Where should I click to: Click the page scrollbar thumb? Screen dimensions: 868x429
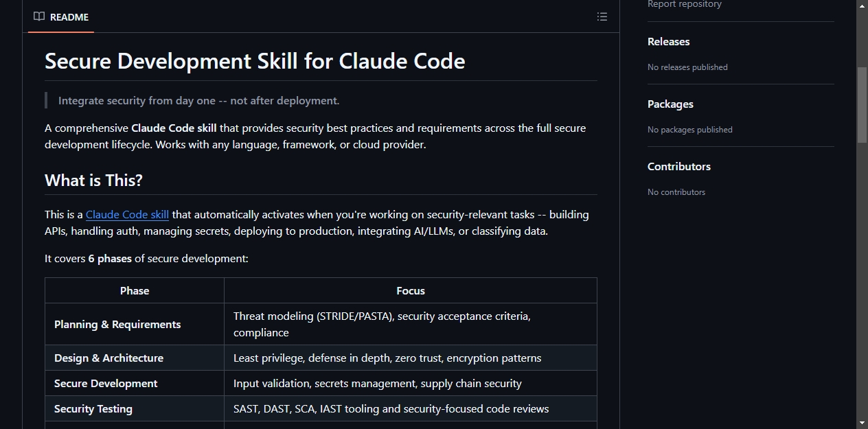(x=862, y=105)
